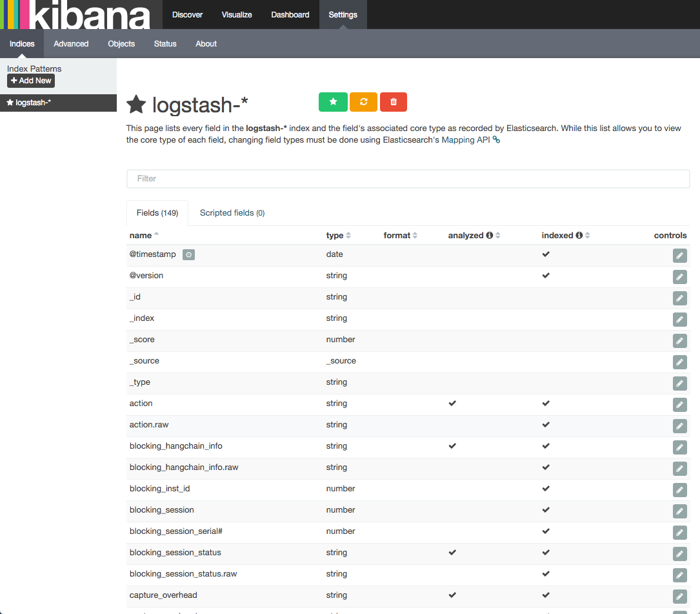Edit blocking_hangchain_info field pencil icon

point(679,447)
